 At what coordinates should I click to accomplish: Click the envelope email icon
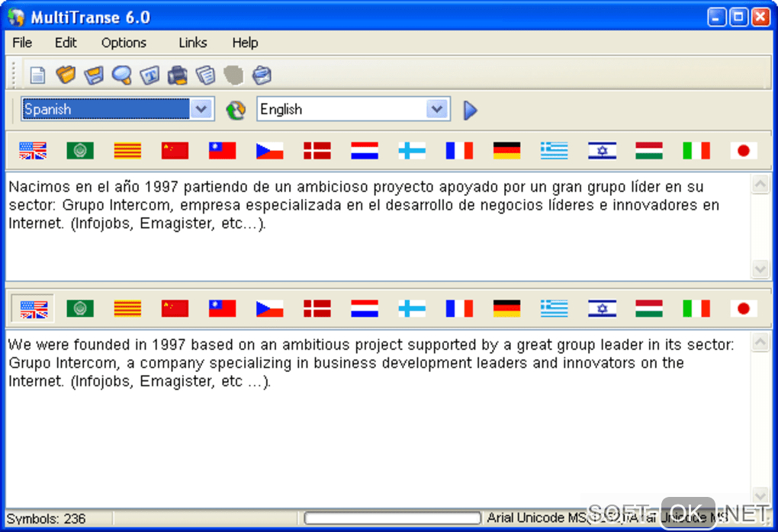pos(262,75)
